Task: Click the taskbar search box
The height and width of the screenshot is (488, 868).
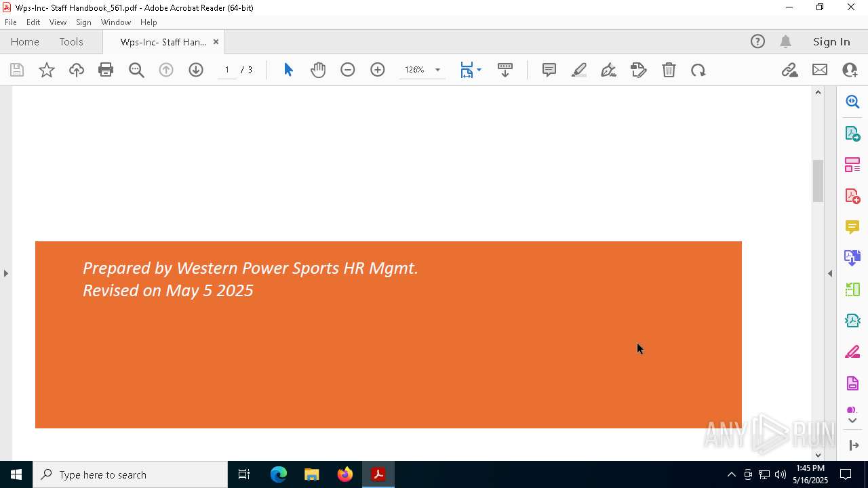Action: coord(130,474)
